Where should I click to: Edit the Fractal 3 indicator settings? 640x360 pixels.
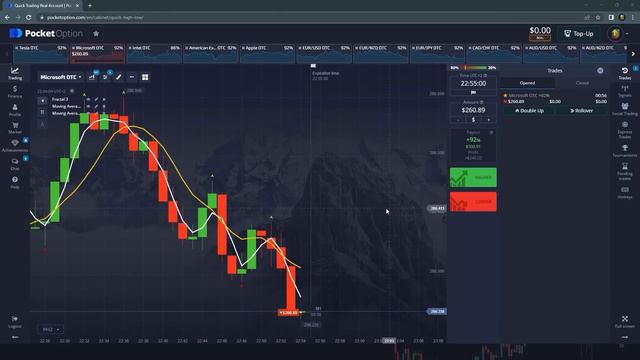pos(96,99)
